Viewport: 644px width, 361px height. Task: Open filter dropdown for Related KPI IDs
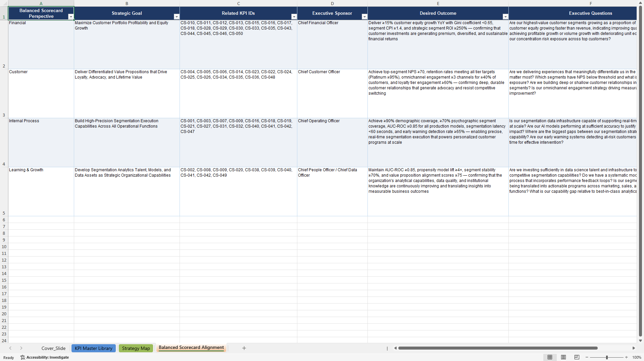pyautogui.click(x=294, y=17)
